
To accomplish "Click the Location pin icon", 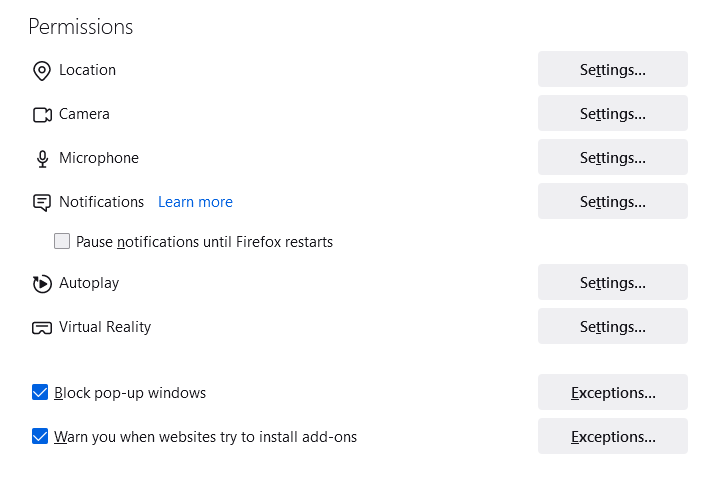I will (41, 71).
